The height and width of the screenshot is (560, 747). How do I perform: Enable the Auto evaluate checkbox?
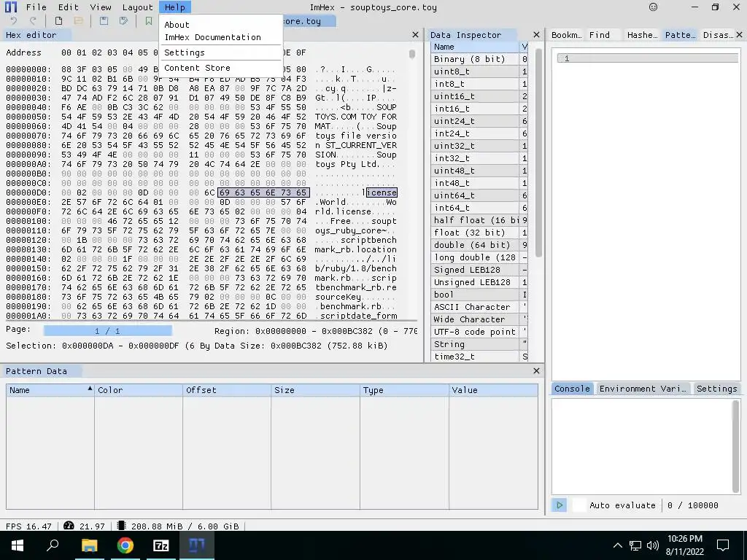coord(578,505)
